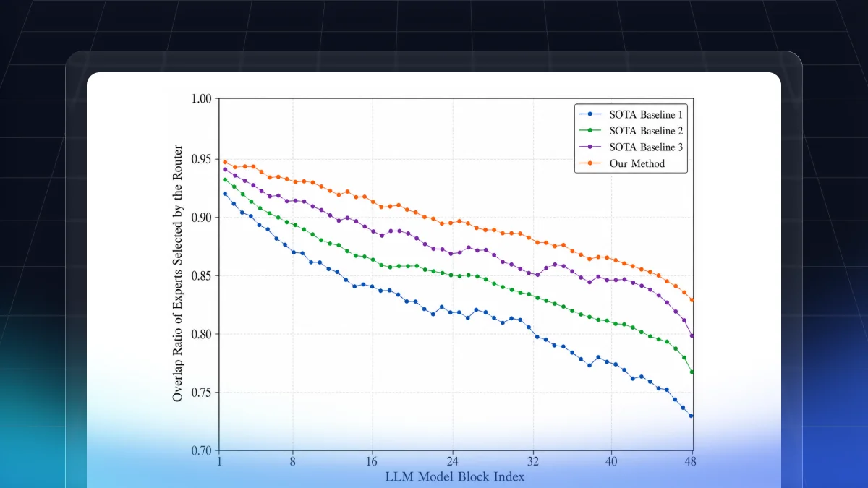Click the 'SOTA Baseline 3' legend entry
Screen dimensions: 868x488
[x=629, y=147]
